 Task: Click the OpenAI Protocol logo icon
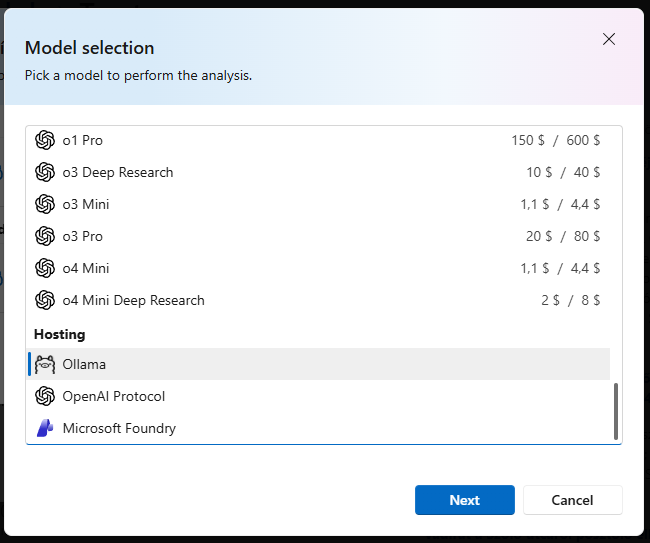click(x=45, y=396)
